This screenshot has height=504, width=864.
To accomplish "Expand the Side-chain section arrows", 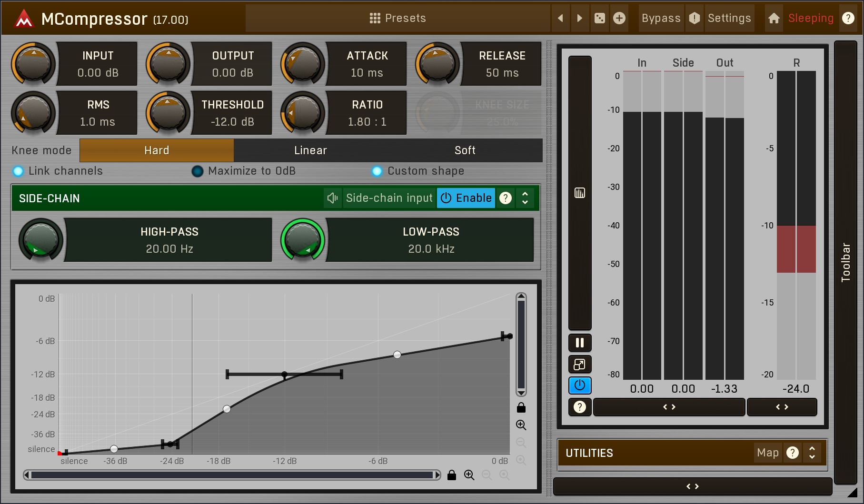I will click(525, 198).
